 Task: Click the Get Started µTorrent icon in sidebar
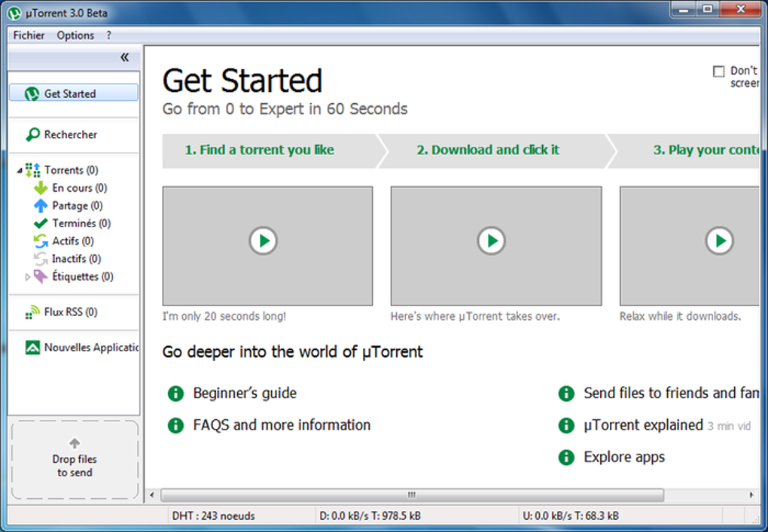pyautogui.click(x=32, y=93)
